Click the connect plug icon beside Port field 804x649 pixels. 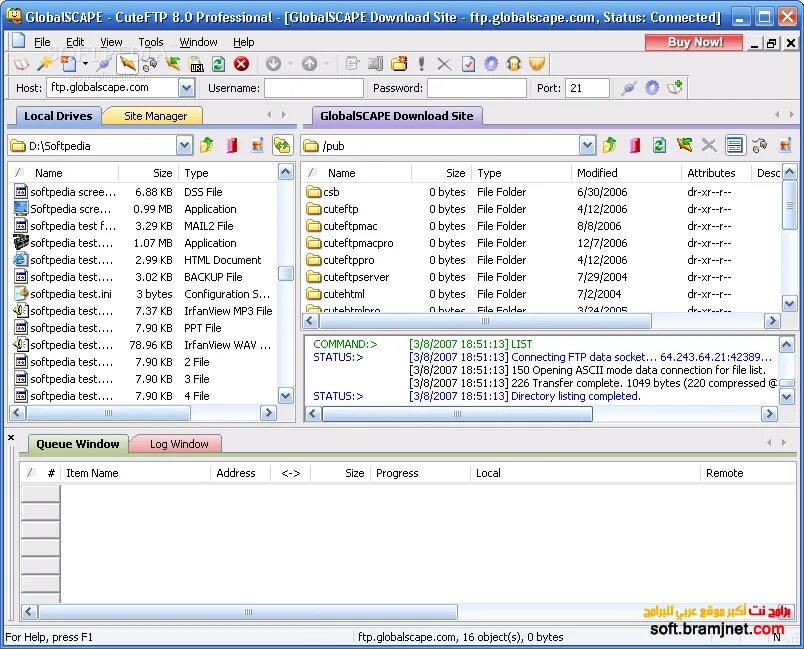[x=629, y=88]
